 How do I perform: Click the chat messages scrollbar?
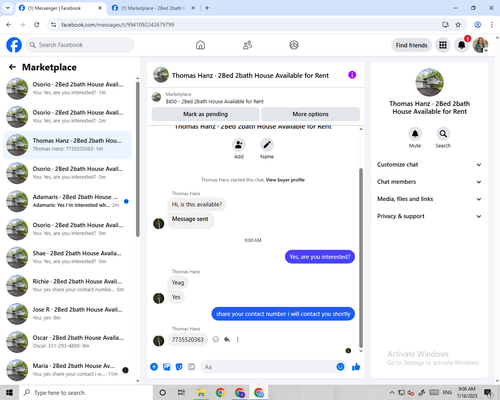[361, 258]
